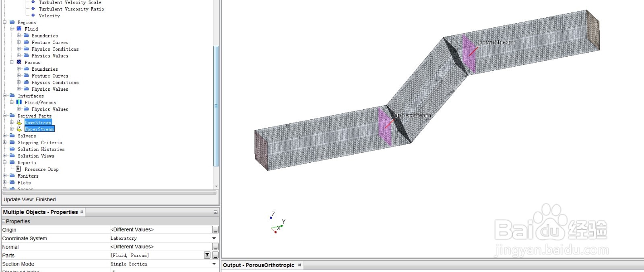The height and width of the screenshot is (272, 644).
Task: Click the Regions folder icon
Action: click(x=12, y=22)
